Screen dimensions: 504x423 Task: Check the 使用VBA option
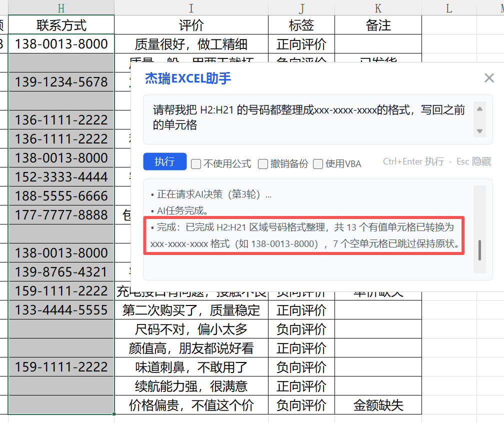pos(318,164)
